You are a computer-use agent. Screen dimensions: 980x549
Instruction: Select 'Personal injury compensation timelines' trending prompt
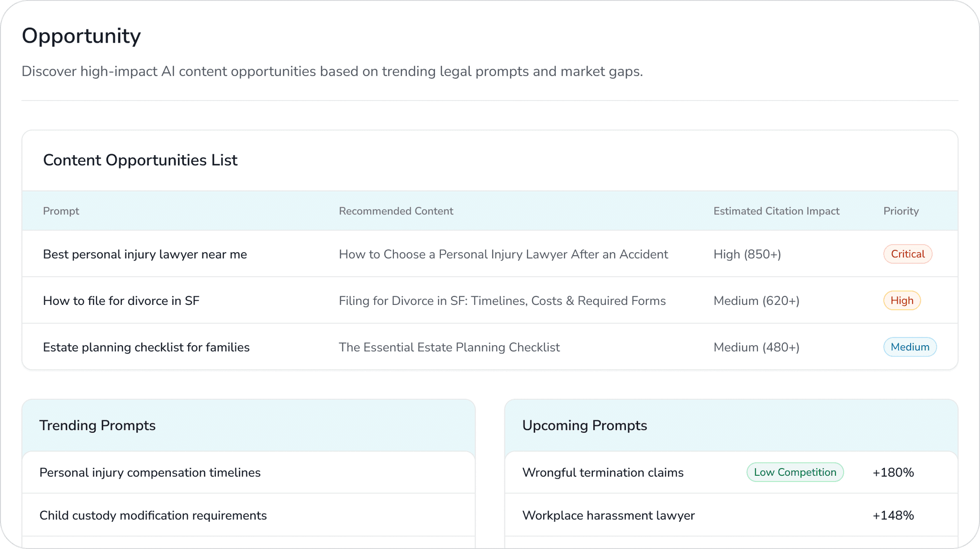(150, 472)
